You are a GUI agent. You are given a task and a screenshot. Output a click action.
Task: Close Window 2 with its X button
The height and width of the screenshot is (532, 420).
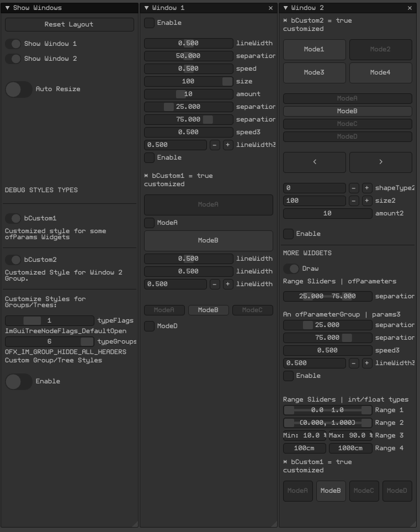[410, 8]
